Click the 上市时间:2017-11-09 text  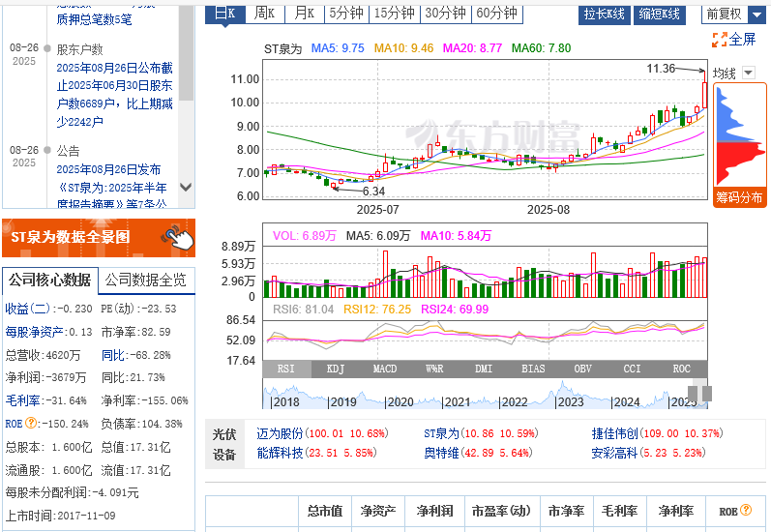[x=61, y=516]
